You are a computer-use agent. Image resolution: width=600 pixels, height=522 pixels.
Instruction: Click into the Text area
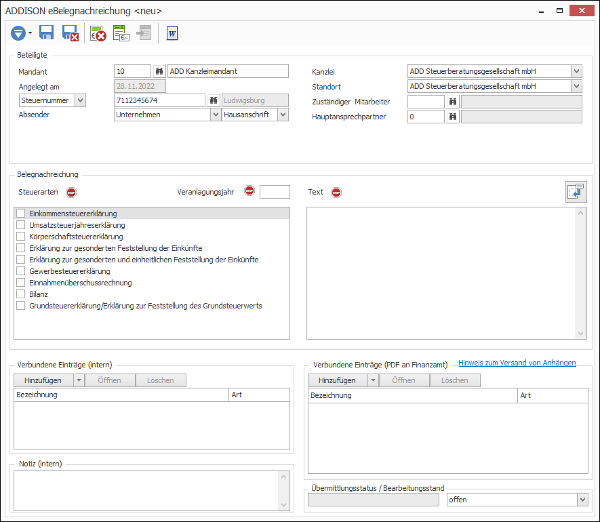point(441,273)
